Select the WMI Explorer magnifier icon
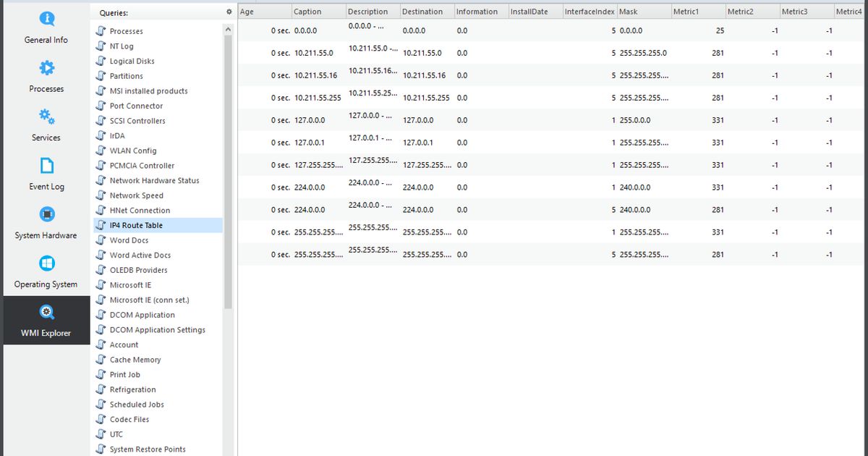Image resolution: width=868 pixels, height=456 pixels. coord(46,313)
